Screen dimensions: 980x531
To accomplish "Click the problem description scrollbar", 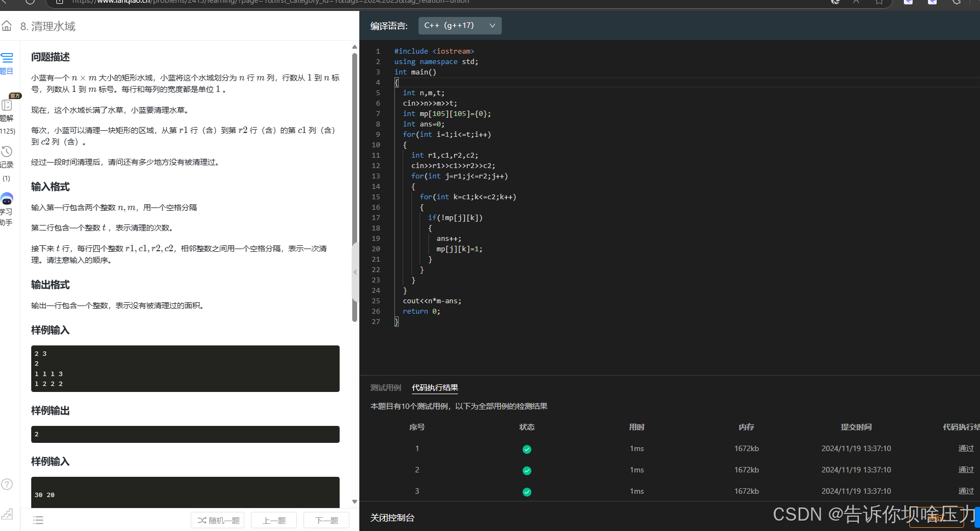I will click(354, 187).
